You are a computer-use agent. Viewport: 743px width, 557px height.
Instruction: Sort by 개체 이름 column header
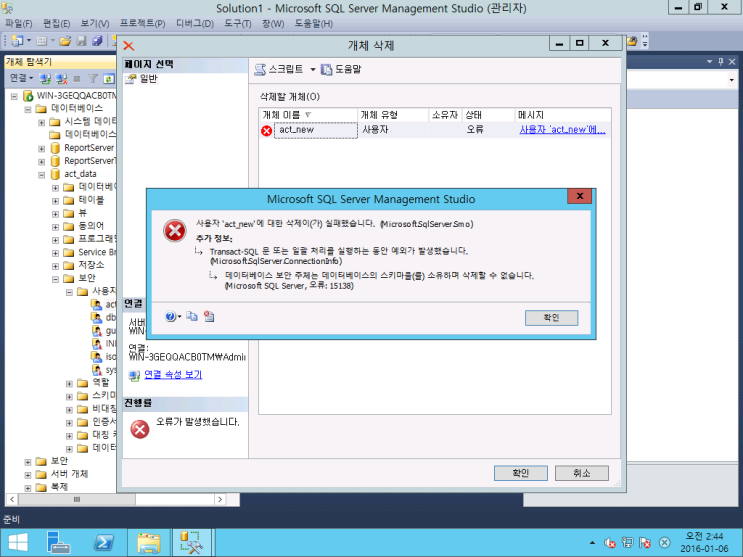pyautogui.click(x=308, y=115)
